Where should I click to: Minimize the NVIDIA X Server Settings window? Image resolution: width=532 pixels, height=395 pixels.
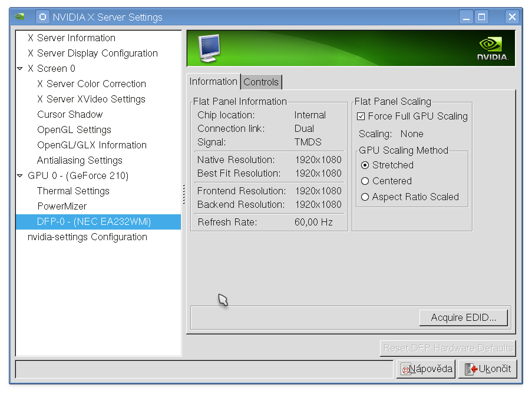tap(466, 16)
